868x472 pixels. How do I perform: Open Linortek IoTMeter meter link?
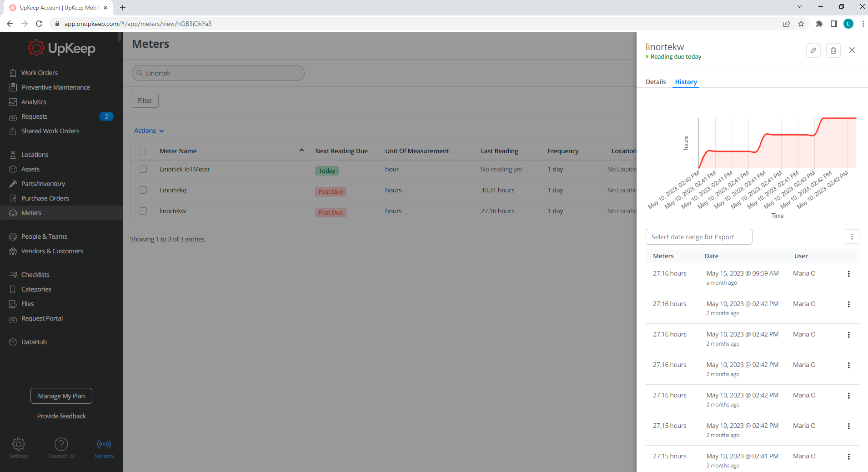pos(185,169)
